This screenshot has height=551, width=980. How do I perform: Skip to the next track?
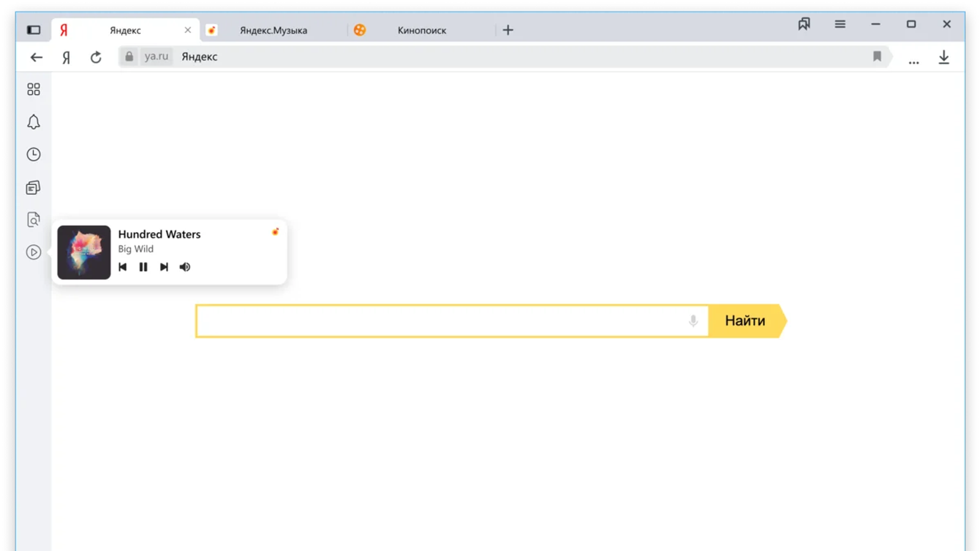(164, 267)
